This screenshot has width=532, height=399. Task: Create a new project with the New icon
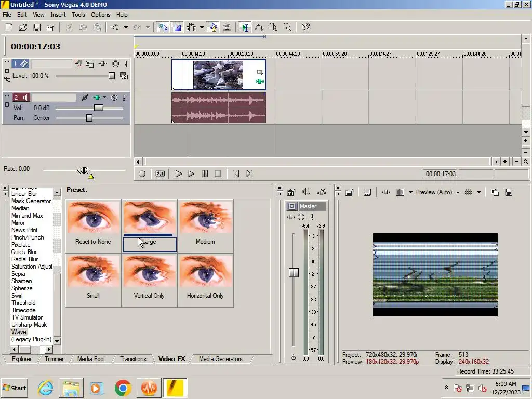(9, 28)
